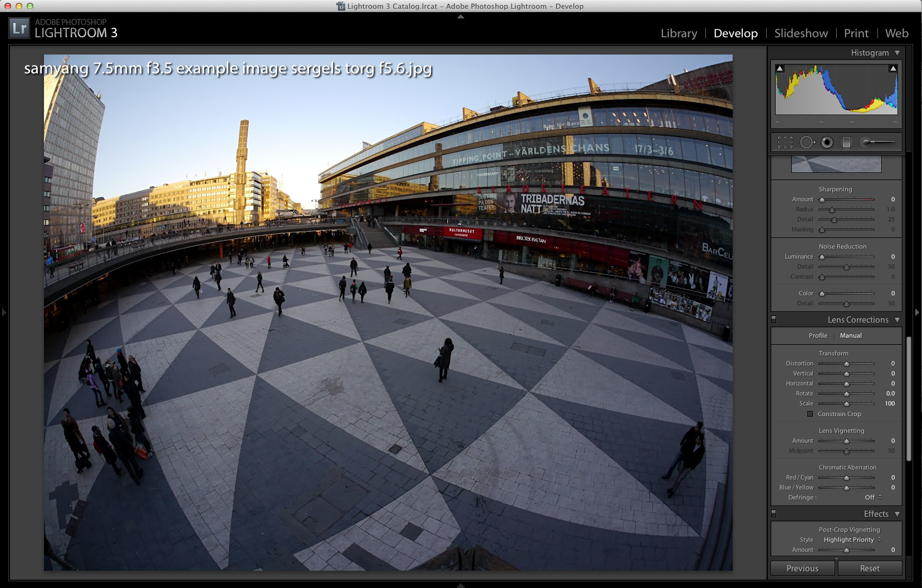Select the Graduated Filter tool
Viewport: 922px width, 588px height.
click(x=846, y=142)
